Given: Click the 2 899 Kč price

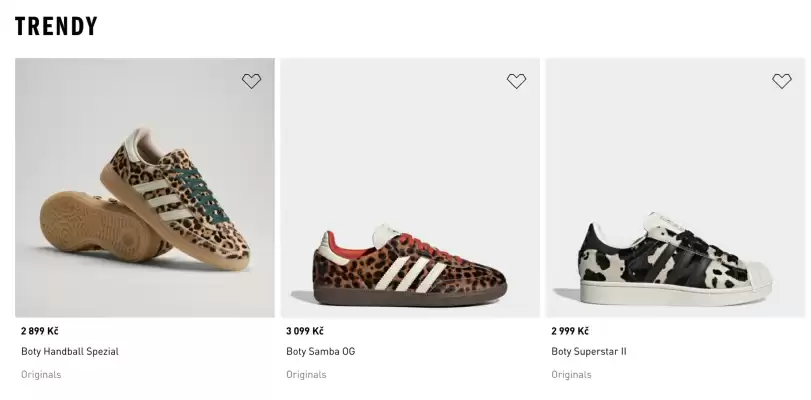Looking at the screenshot, I should point(40,331).
